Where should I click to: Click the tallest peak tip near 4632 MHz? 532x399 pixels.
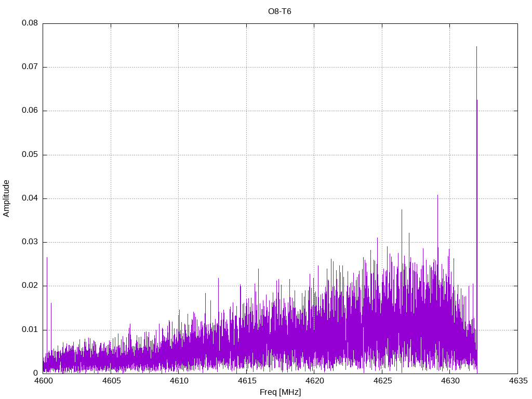[476, 47]
